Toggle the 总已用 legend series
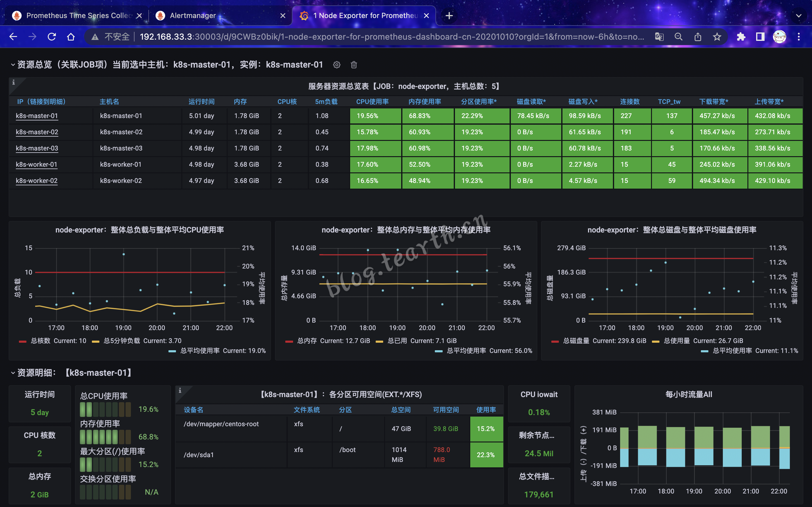 pyautogui.click(x=397, y=341)
